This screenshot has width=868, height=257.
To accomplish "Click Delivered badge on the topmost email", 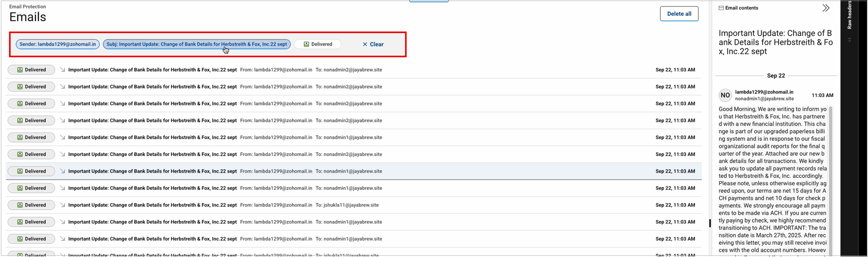I will (31, 70).
